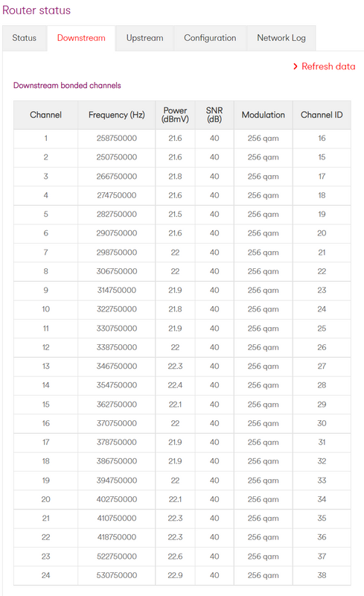Select the frequency cell 530750000

117,575
